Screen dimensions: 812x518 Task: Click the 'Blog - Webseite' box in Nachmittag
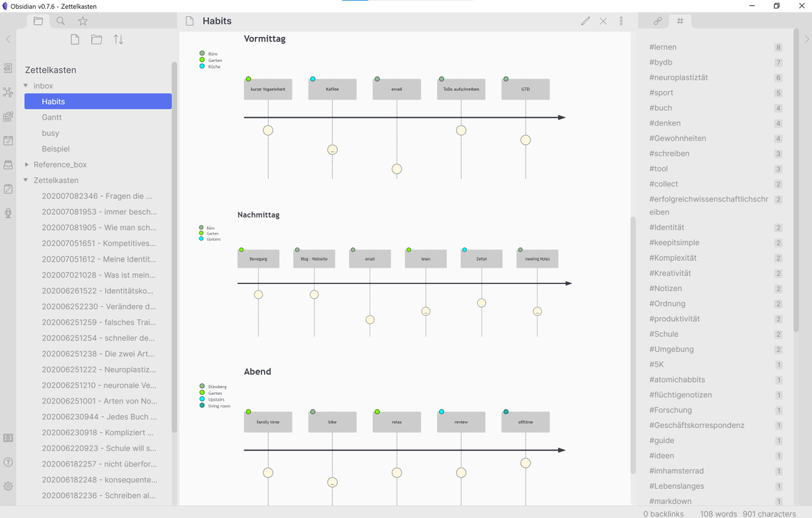tap(314, 259)
